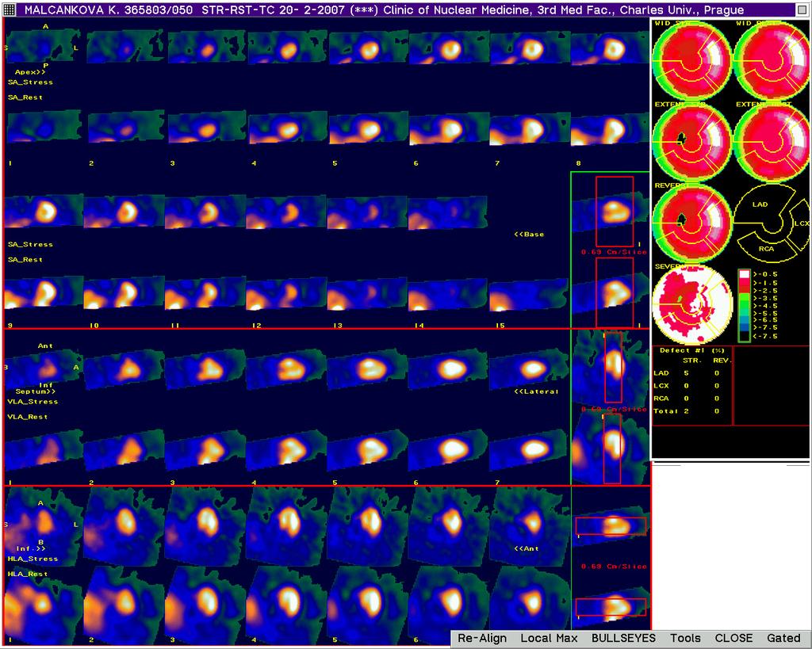The height and width of the screenshot is (649, 812).
Task: Click the HLA_Rest label
Action: pyautogui.click(x=28, y=574)
